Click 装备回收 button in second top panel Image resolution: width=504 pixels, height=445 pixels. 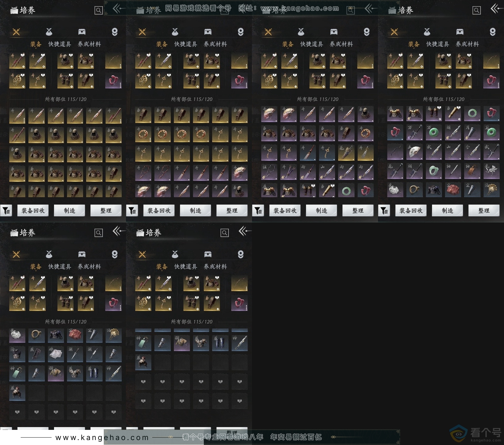click(159, 211)
